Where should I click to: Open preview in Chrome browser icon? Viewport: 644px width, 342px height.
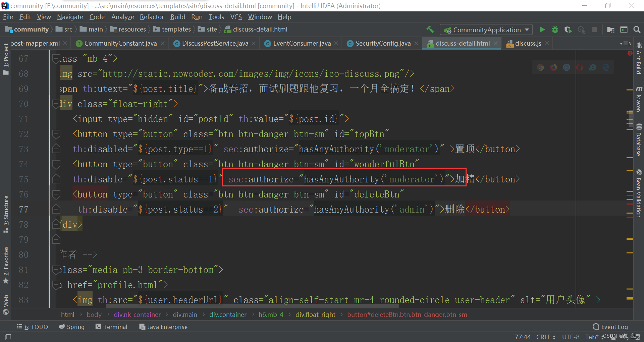click(540, 67)
